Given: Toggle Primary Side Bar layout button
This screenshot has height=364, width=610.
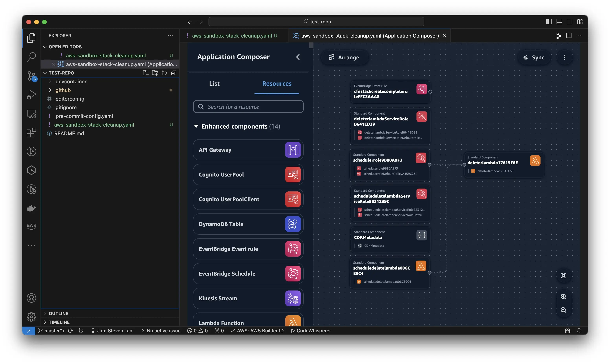Looking at the screenshot, I should point(549,22).
